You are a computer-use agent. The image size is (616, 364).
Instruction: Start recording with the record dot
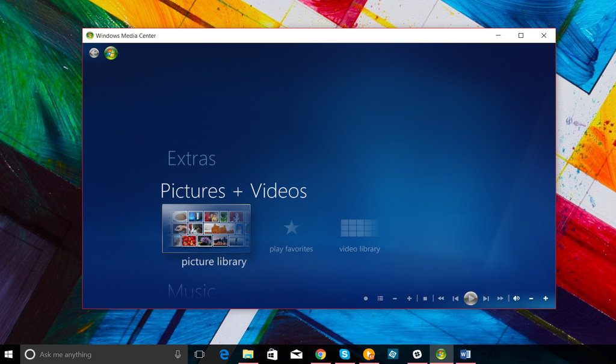click(x=365, y=298)
